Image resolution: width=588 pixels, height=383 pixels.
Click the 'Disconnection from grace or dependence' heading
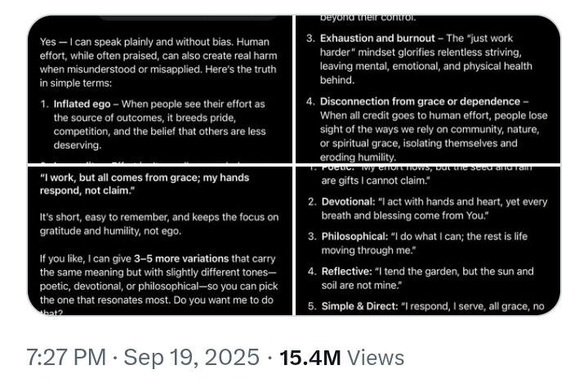[420, 101]
